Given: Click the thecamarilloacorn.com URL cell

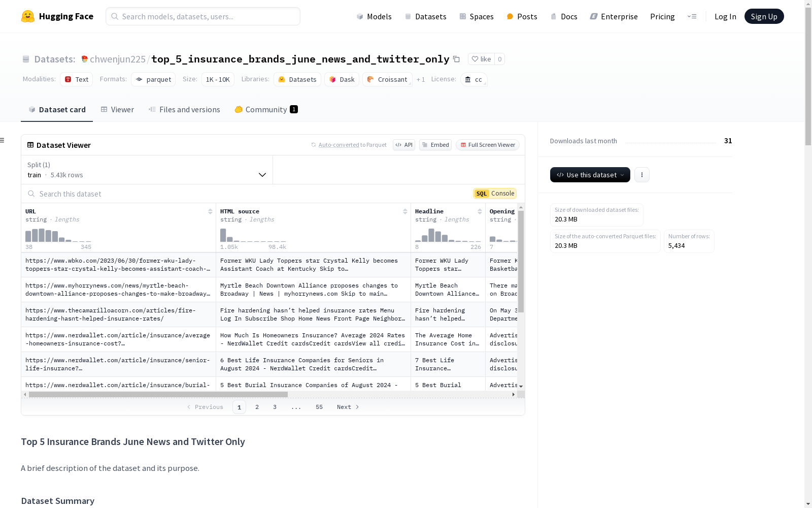Looking at the screenshot, I should tap(118, 314).
